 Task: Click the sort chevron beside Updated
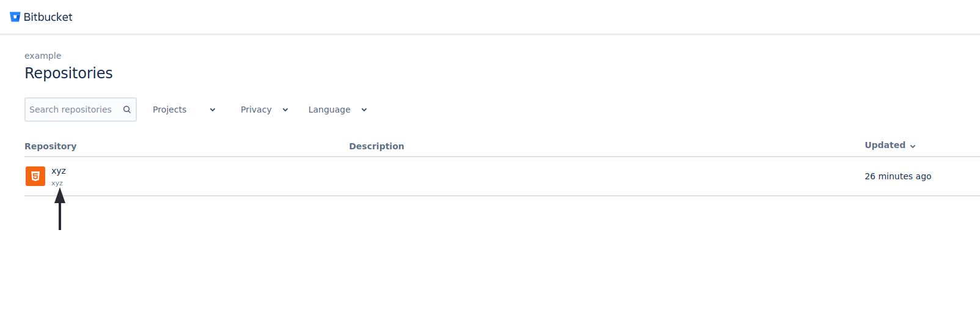(913, 146)
